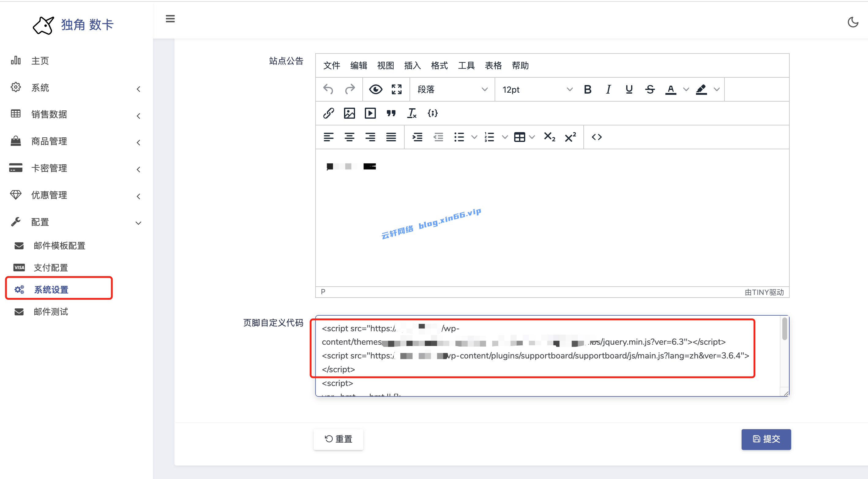This screenshot has width=868, height=479.
Task: Open 邮件模板配置 page
Action: tap(77, 246)
